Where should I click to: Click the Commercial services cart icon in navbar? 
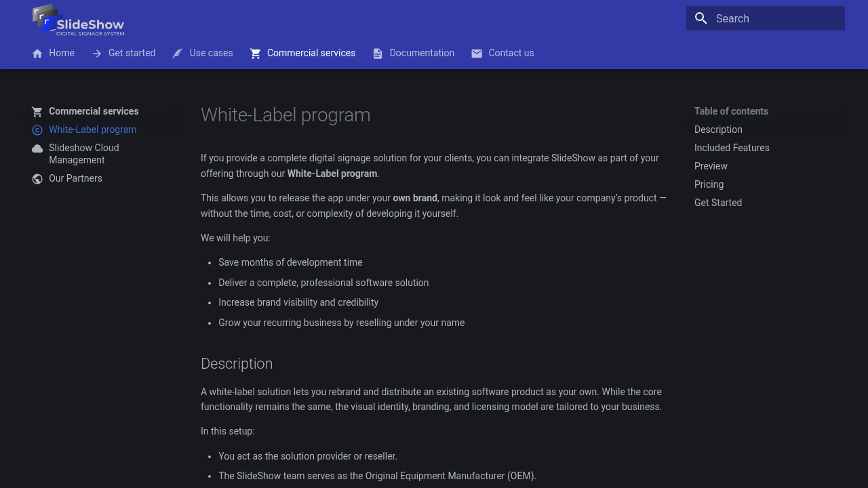click(x=256, y=54)
